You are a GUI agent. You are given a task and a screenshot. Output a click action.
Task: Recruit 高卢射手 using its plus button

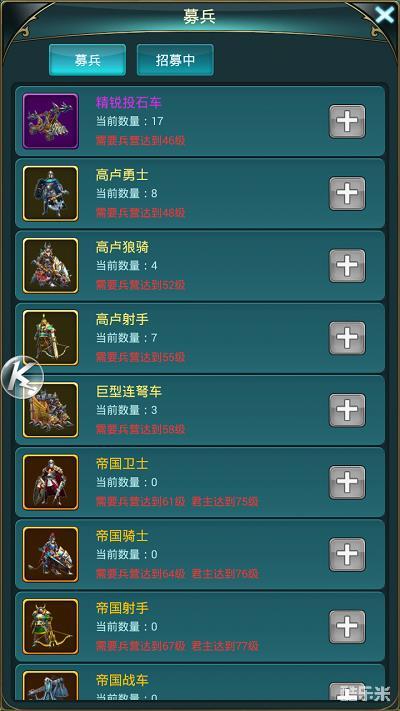click(x=347, y=338)
